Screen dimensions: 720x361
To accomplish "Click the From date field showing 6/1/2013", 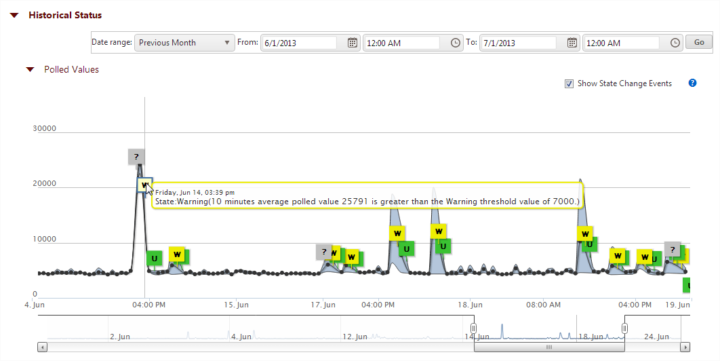I will tap(299, 43).
